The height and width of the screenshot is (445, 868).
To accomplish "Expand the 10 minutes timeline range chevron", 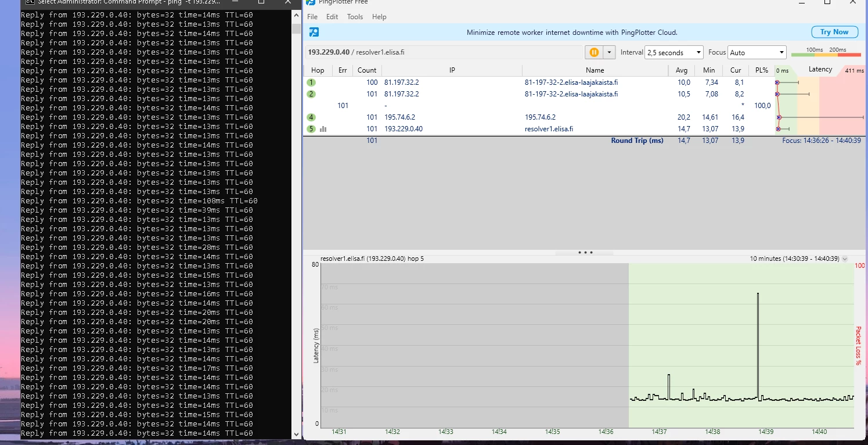I will click(845, 259).
